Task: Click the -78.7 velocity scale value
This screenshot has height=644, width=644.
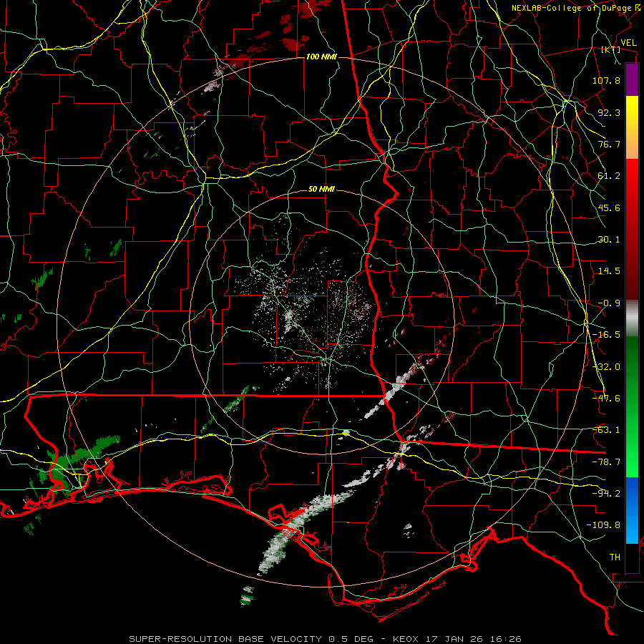Action: tap(606, 462)
